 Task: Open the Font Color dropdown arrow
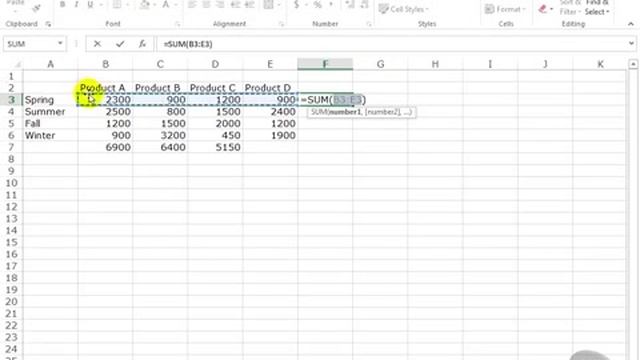pyautogui.click(x=176, y=5)
